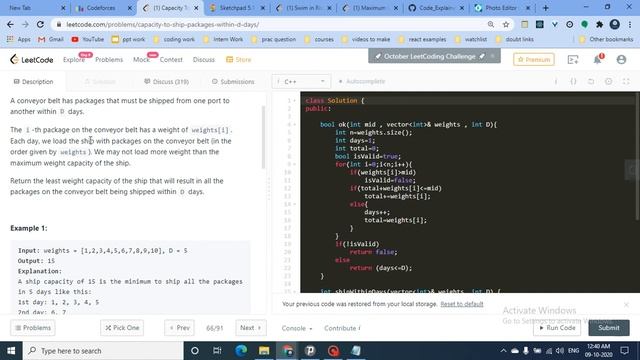Fold code at the class Solution line
This screenshot has height=360, width=640.
click(295, 100)
